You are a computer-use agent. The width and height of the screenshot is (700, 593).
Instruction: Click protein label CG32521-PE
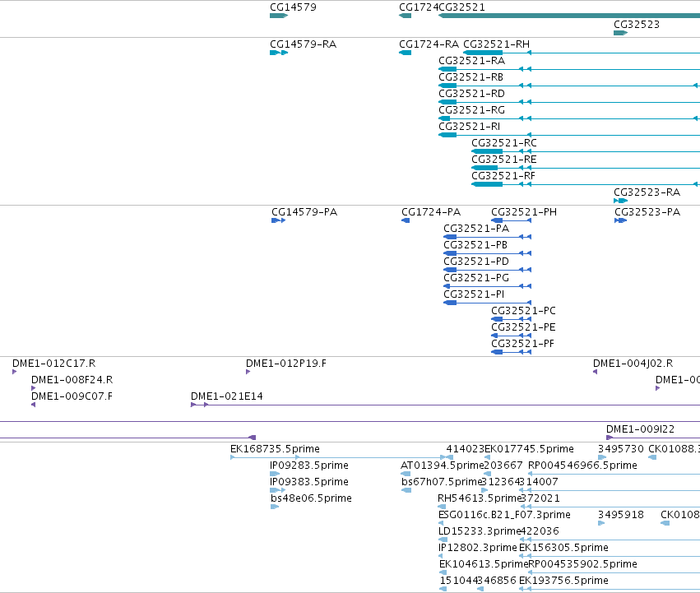[523, 327]
